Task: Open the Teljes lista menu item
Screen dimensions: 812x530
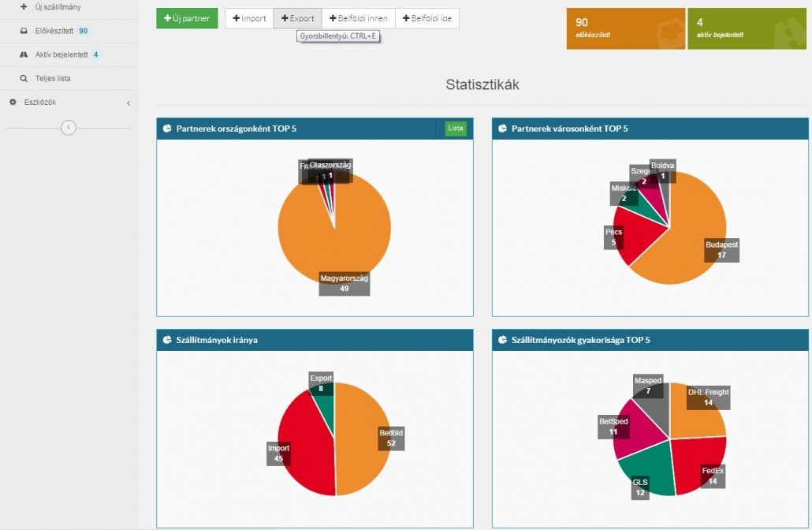Action: pos(52,79)
